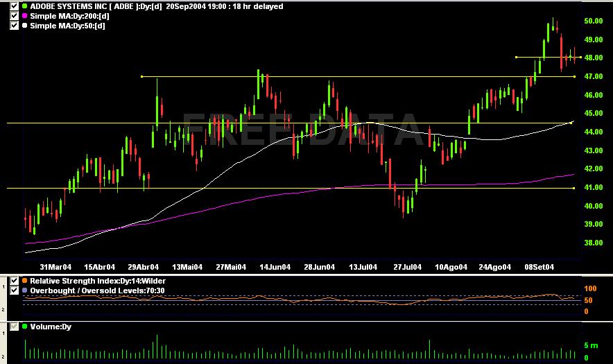Click the 38.00 price axis label

pyautogui.click(x=594, y=243)
